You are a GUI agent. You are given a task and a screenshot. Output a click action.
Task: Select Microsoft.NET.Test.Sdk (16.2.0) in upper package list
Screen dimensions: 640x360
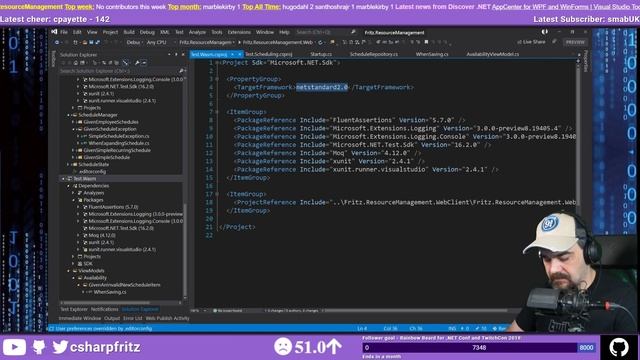[121, 87]
